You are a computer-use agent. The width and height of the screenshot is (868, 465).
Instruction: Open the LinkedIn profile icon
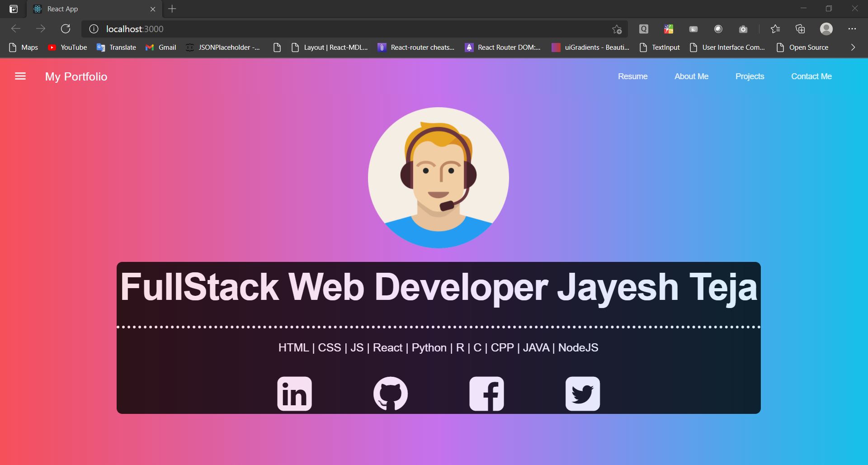(x=294, y=393)
